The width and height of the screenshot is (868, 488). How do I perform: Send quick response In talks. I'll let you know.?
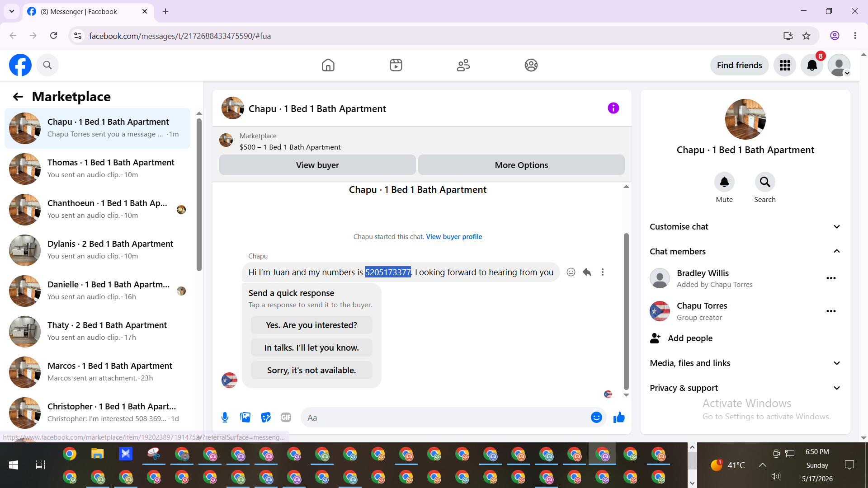[311, 348]
